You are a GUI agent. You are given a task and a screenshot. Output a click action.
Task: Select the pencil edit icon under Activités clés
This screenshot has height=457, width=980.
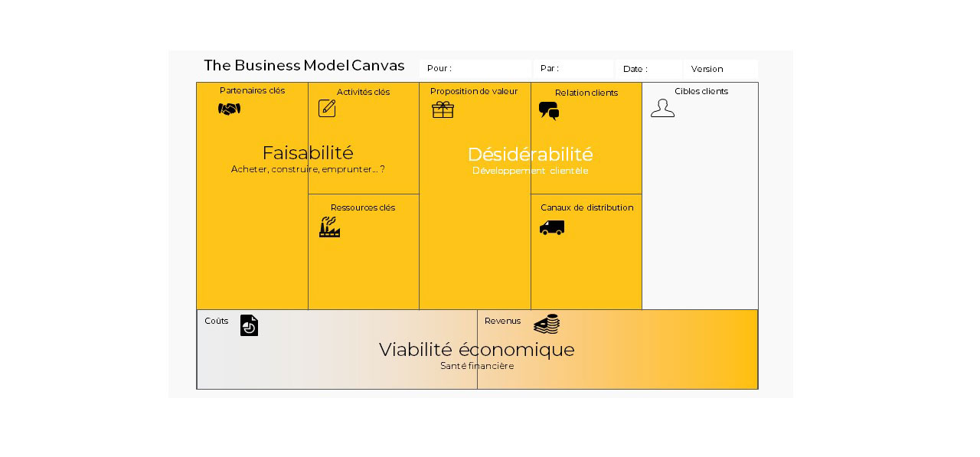pyautogui.click(x=327, y=108)
